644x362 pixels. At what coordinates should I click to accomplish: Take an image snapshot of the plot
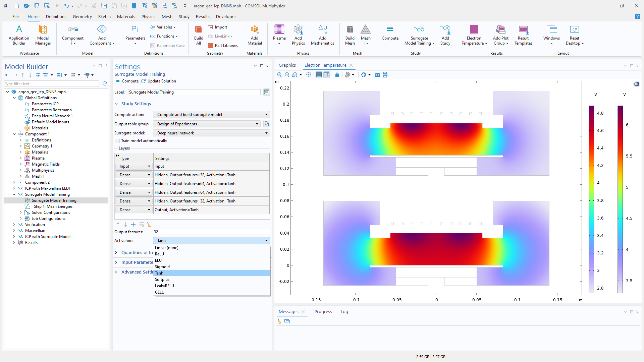click(377, 75)
